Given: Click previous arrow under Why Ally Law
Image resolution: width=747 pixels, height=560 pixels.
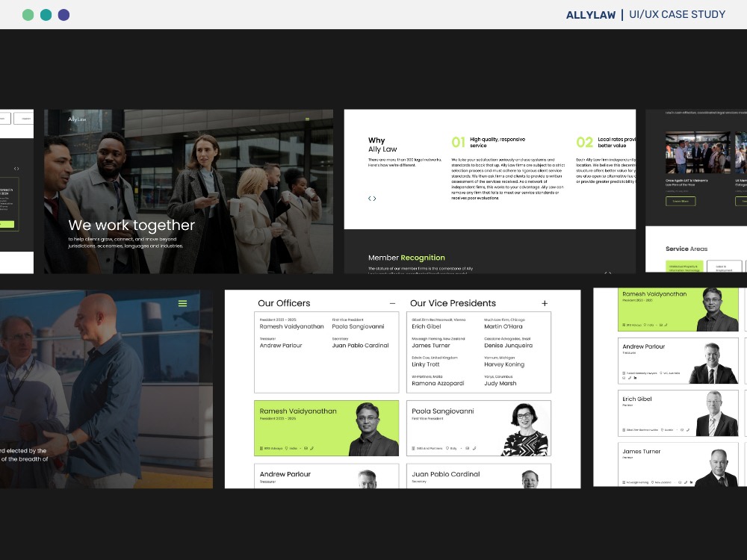Looking at the screenshot, I should click(x=370, y=199).
